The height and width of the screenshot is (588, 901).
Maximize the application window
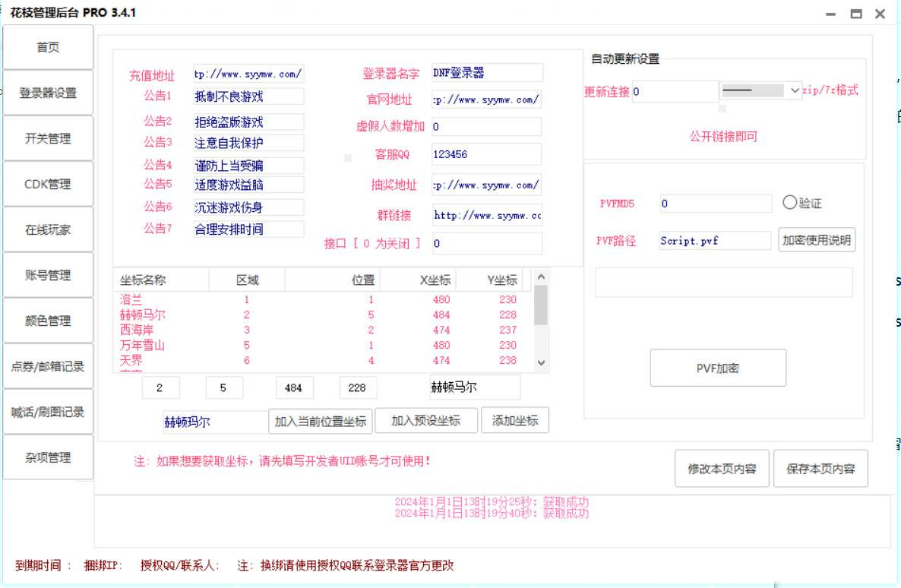click(856, 13)
